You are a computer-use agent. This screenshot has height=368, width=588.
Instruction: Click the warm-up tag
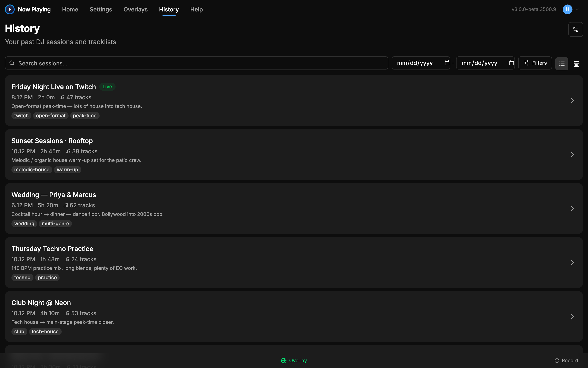pyautogui.click(x=68, y=170)
